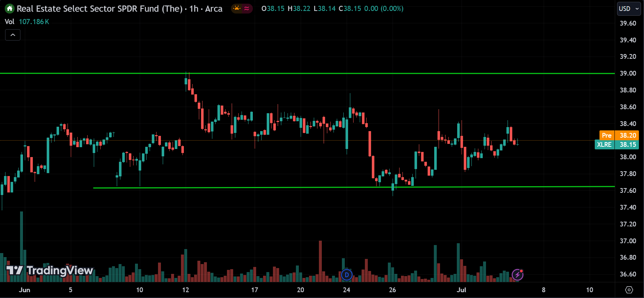Click the 37.00 price axis label

(628, 241)
